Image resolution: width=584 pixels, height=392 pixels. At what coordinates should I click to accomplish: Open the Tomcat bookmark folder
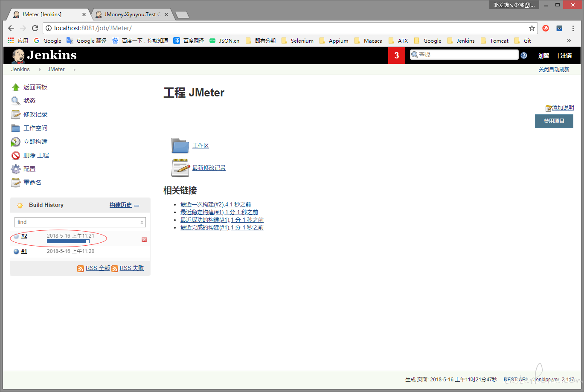click(495, 41)
